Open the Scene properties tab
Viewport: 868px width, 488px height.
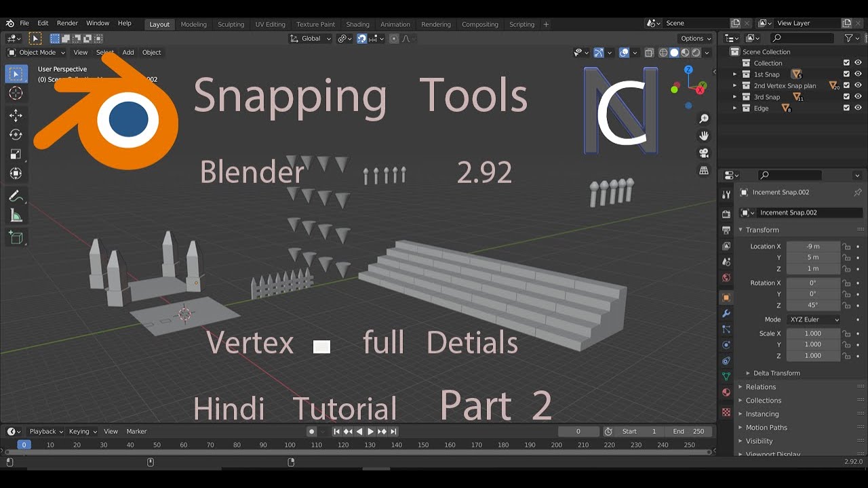726,262
